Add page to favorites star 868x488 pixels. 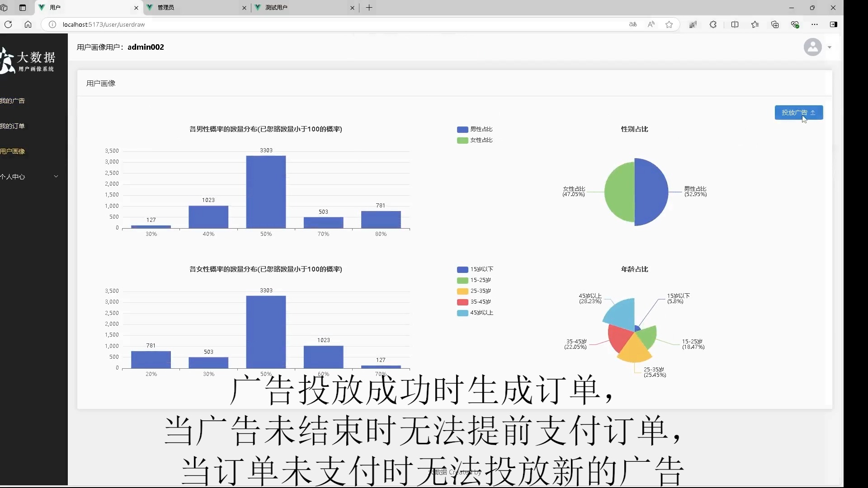click(x=669, y=24)
